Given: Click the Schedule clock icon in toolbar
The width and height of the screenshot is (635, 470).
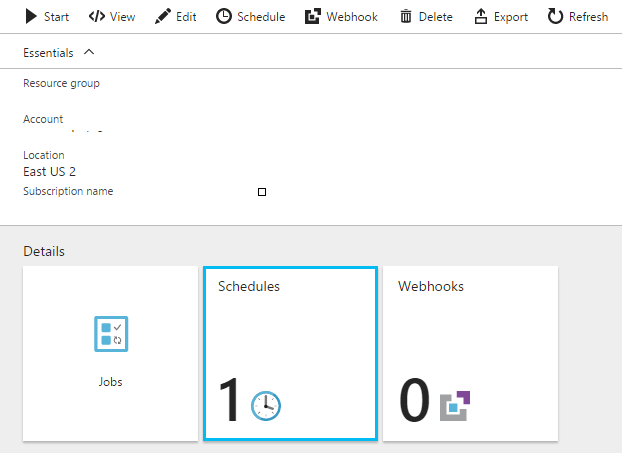Looking at the screenshot, I should click(x=224, y=17).
